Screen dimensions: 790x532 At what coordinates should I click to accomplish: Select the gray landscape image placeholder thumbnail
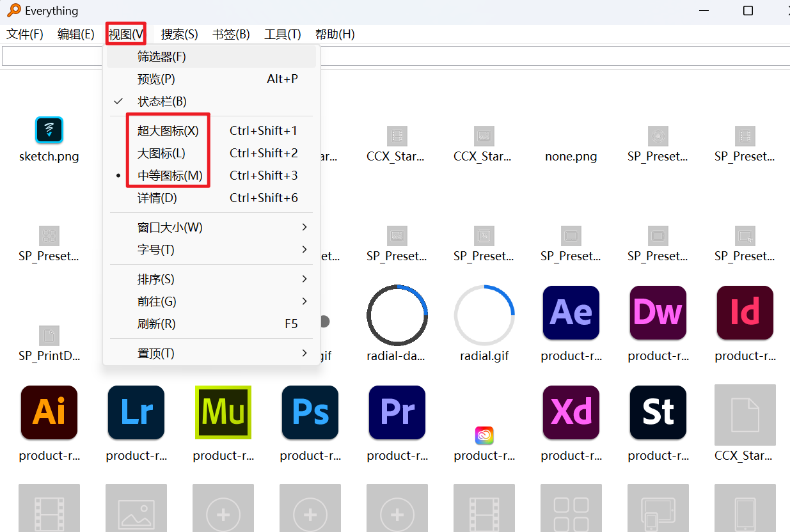[x=136, y=508]
